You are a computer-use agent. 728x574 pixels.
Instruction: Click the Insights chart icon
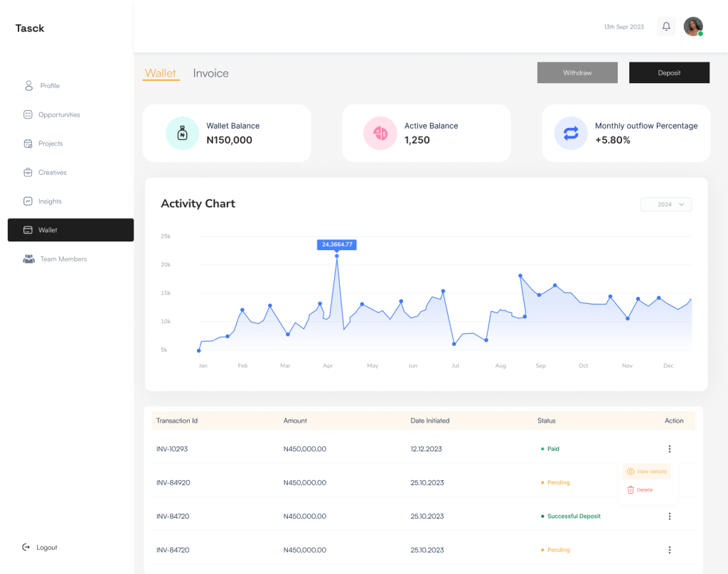28,201
